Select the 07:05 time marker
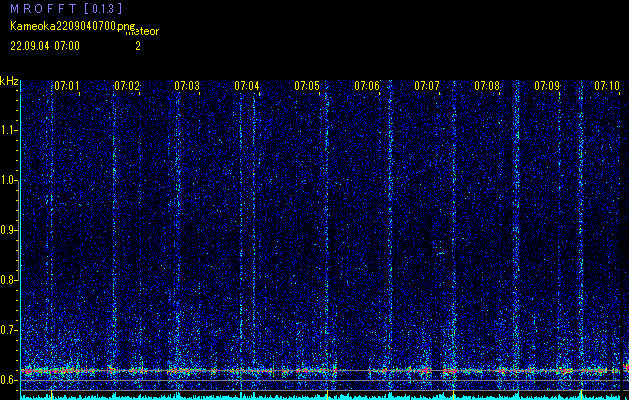This screenshot has height=400, width=629. [x=307, y=85]
